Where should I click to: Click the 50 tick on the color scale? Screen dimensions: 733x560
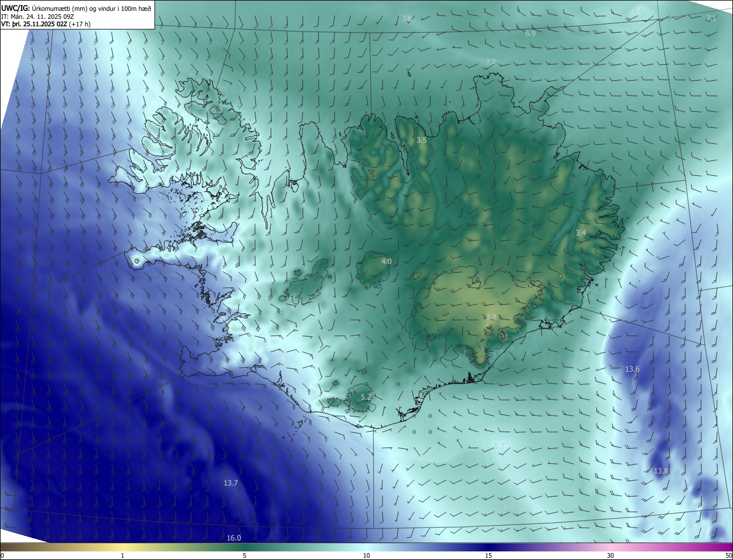coord(728,556)
